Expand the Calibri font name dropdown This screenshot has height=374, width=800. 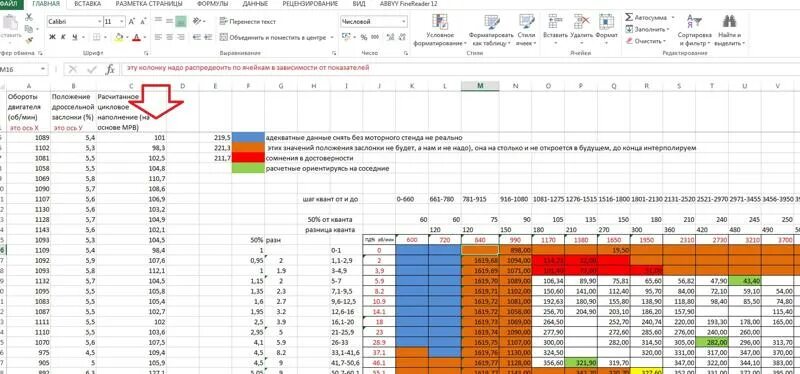(98, 22)
